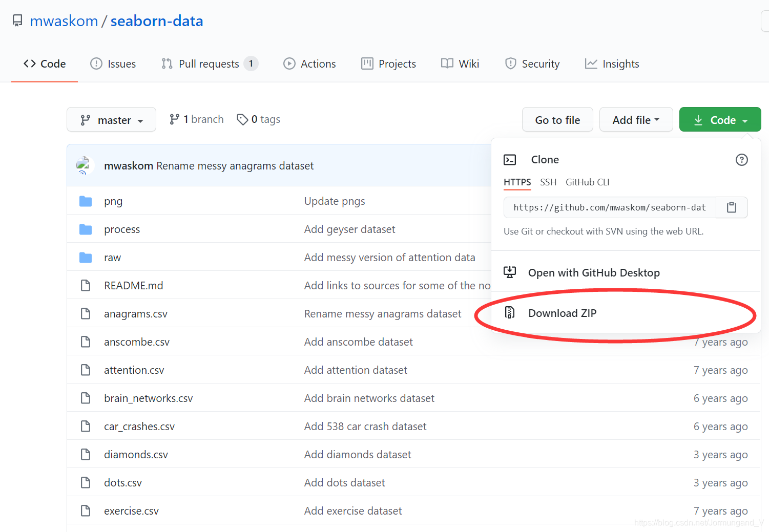Click the pull requests count badge

(251, 63)
